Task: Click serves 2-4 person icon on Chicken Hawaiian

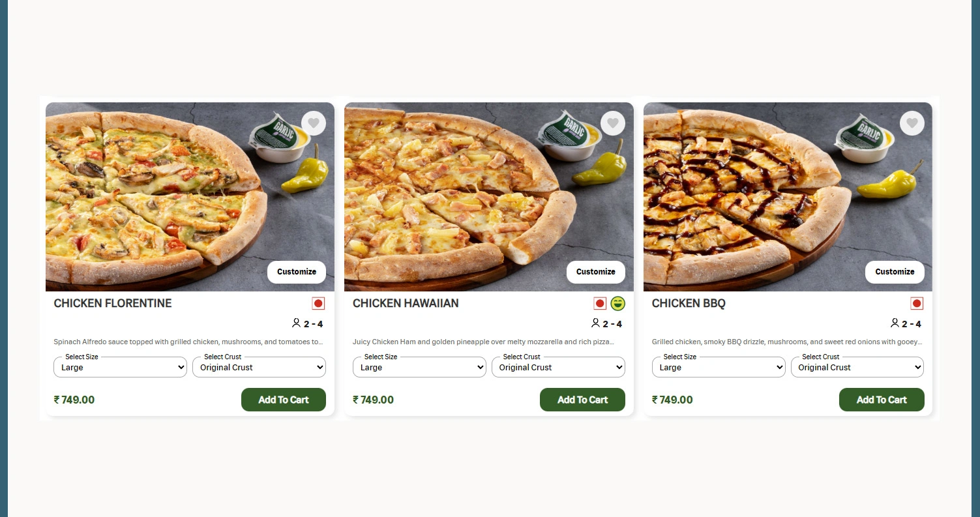Action: [595, 323]
